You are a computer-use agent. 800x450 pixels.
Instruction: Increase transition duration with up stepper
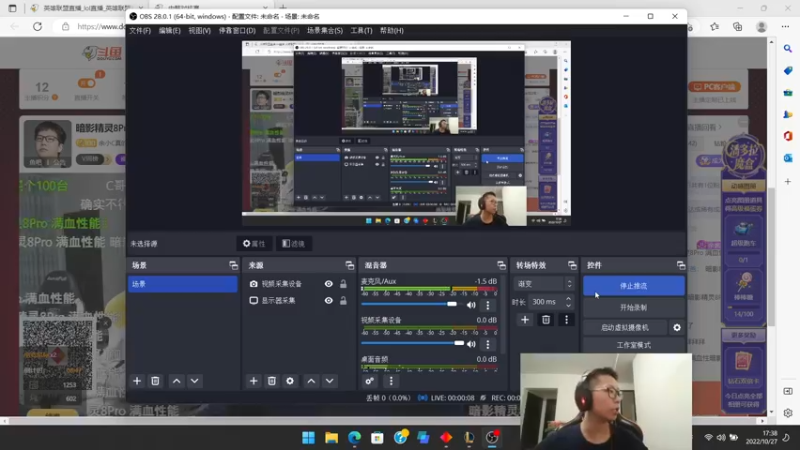[568, 299]
